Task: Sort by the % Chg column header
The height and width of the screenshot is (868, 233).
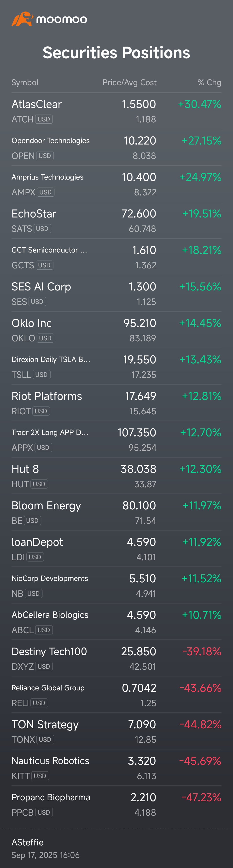Action: (x=209, y=83)
